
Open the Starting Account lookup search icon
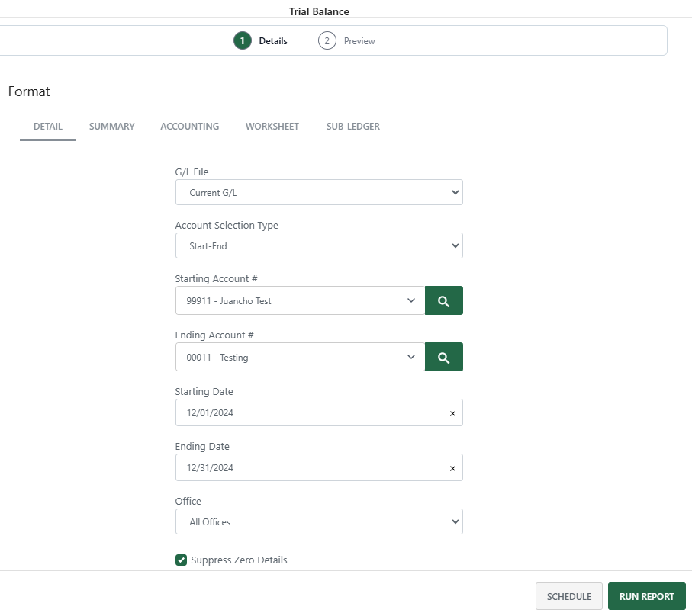coord(443,300)
